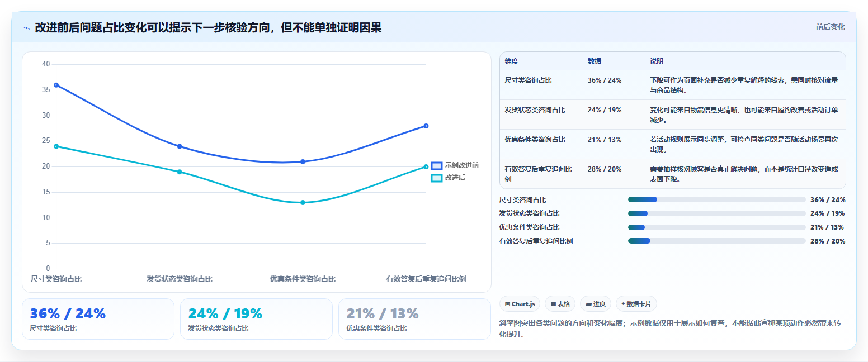The width and height of the screenshot is (868, 362).
Task: Click the 有效答复后重复追问比例 progress bar
Action: [717, 241]
